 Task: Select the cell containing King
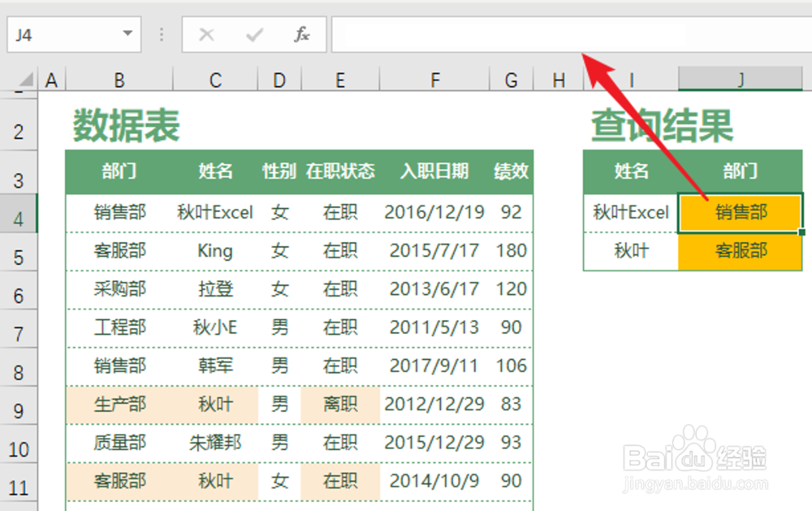click(x=215, y=251)
